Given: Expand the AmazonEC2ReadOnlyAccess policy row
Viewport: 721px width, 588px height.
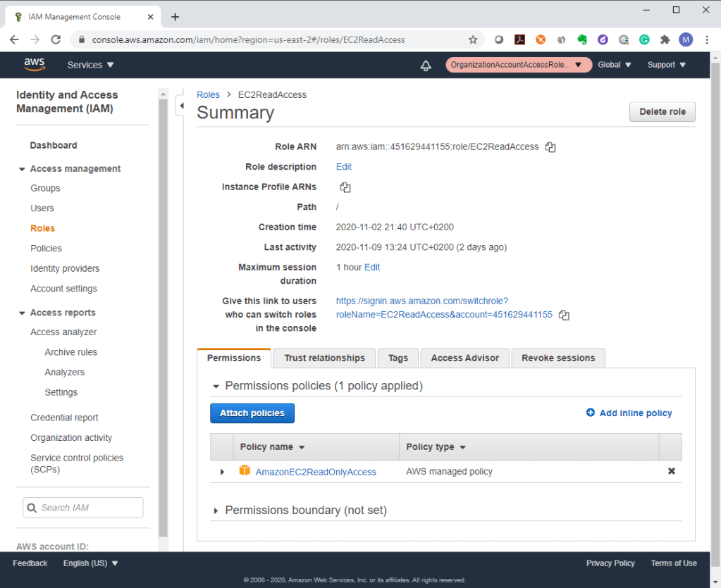Looking at the screenshot, I should [223, 472].
